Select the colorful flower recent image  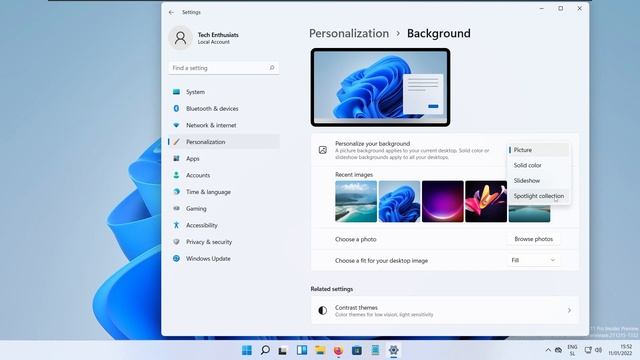point(486,202)
